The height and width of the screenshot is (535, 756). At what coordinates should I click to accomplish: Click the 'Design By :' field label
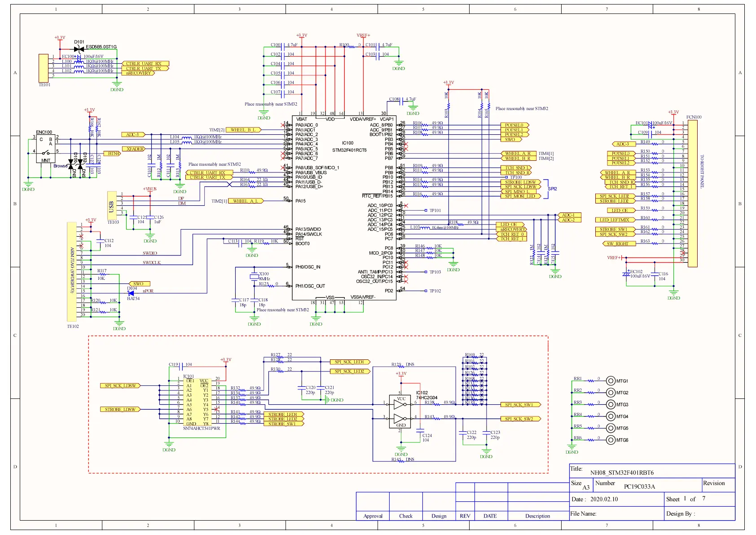click(x=681, y=513)
